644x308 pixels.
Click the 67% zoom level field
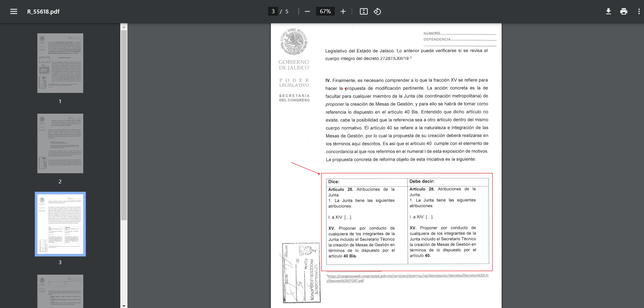[x=325, y=12]
